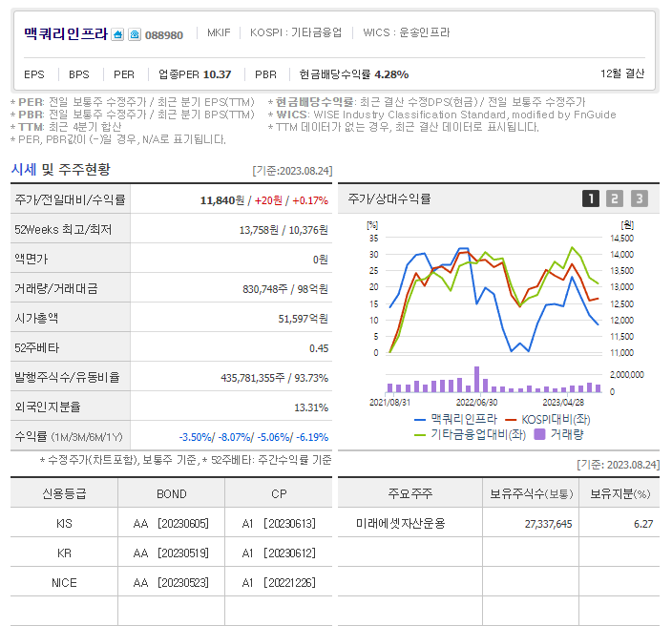Click the BPS label
Image resolution: width=672 pixels, height=626 pixels.
[x=79, y=74]
